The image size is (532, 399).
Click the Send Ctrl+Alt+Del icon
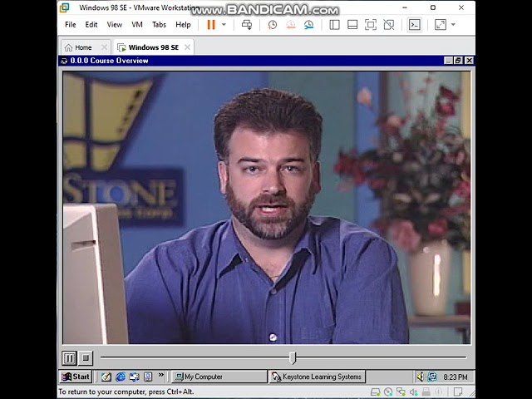pos(247,25)
